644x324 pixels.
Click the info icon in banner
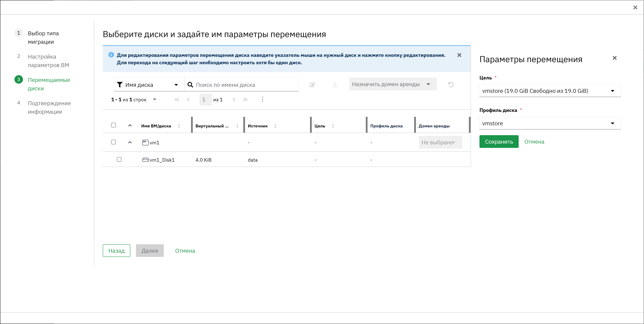[x=111, y=55]
